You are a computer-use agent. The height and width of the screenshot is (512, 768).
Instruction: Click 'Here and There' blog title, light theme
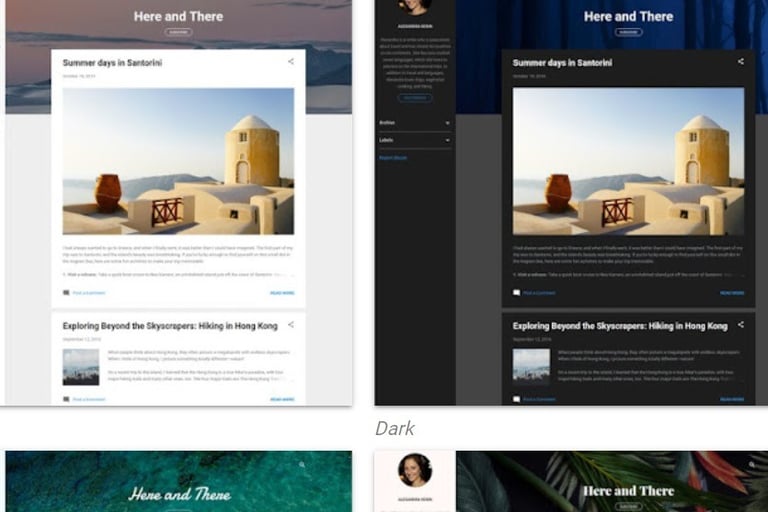click(x=178, y=16)
